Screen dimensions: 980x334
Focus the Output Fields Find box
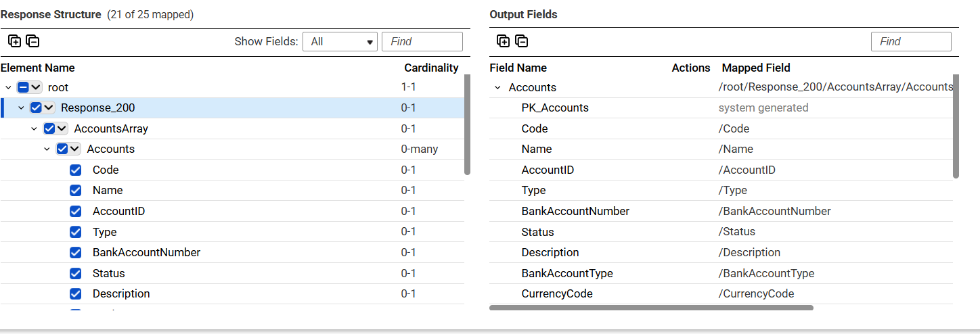911,41
